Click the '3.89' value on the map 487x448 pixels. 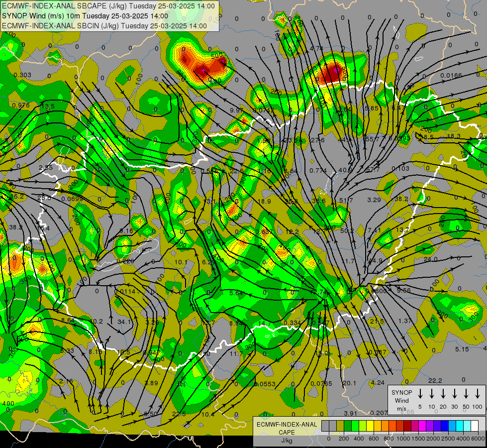pos(152,383)
